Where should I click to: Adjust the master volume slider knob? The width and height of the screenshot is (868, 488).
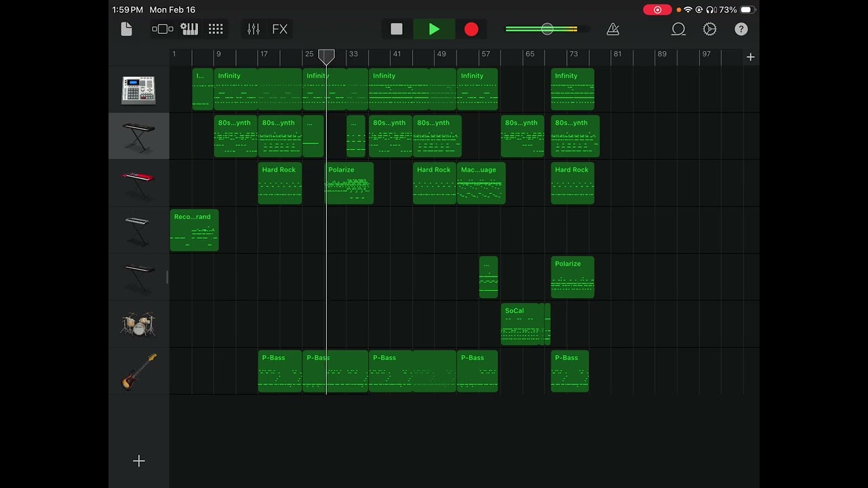(x=547, y=29)
